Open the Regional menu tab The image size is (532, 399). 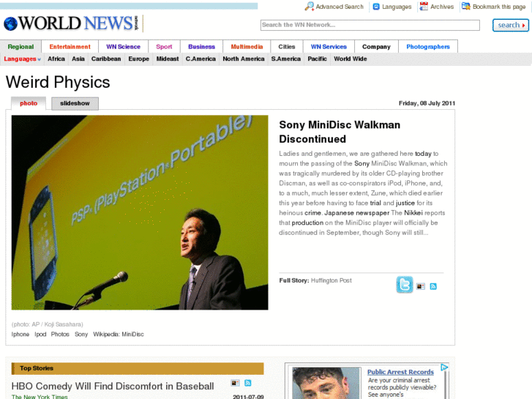[x=20, y=47]
